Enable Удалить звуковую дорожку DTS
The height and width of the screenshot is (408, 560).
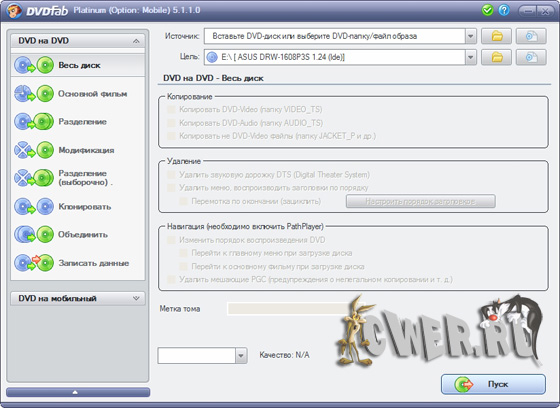click(x=171, y=175)
